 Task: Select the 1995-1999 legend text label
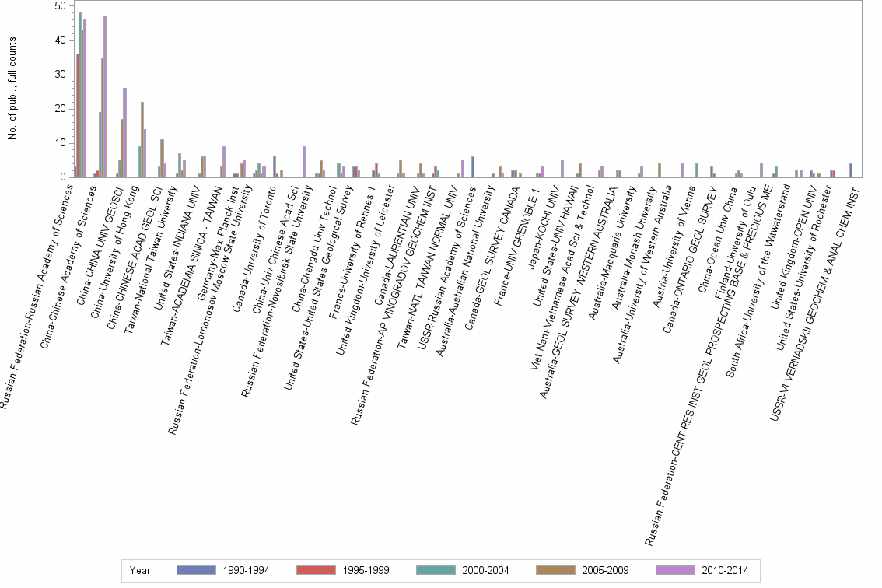pos(366,570)
